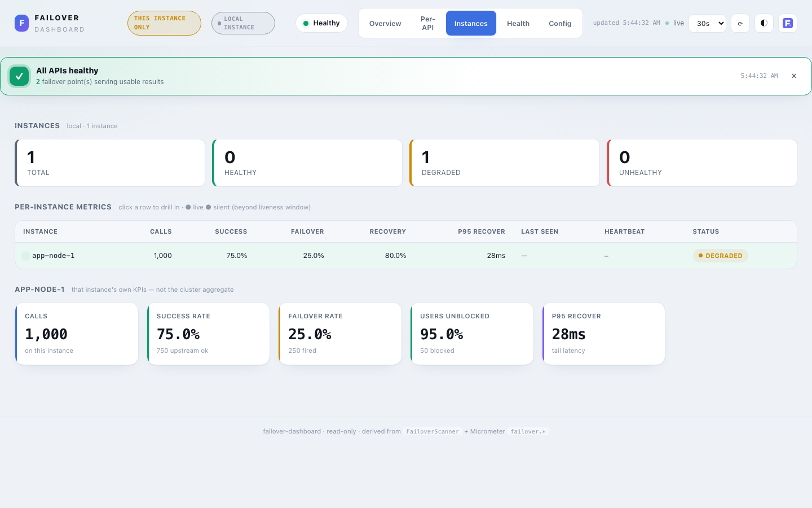The image size is (812, 508).
Task: Click the failover.* code label in footer
Action: point(528,431)
